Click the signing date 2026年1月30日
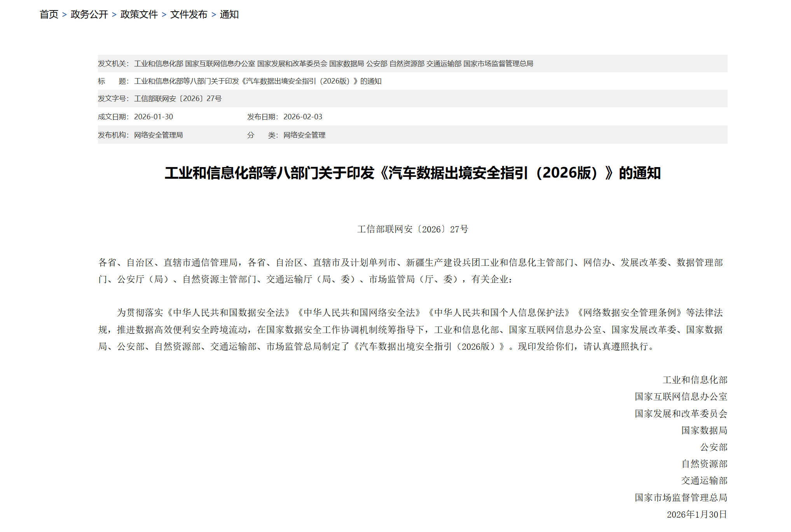Image resolution: width=791 pixels, height=532 pixels. pyautogui.click(x=697, y=515)
